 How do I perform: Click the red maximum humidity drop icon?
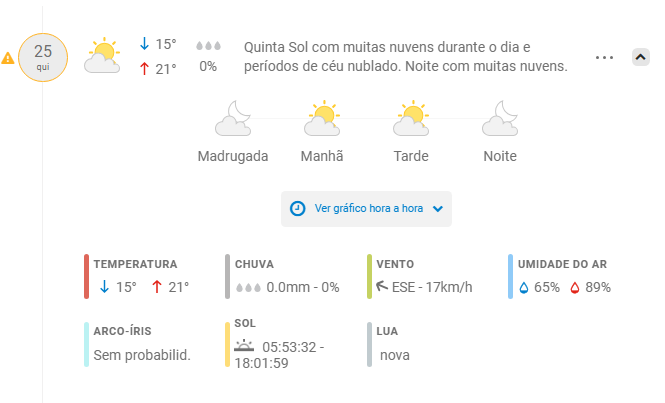[575, 288]
